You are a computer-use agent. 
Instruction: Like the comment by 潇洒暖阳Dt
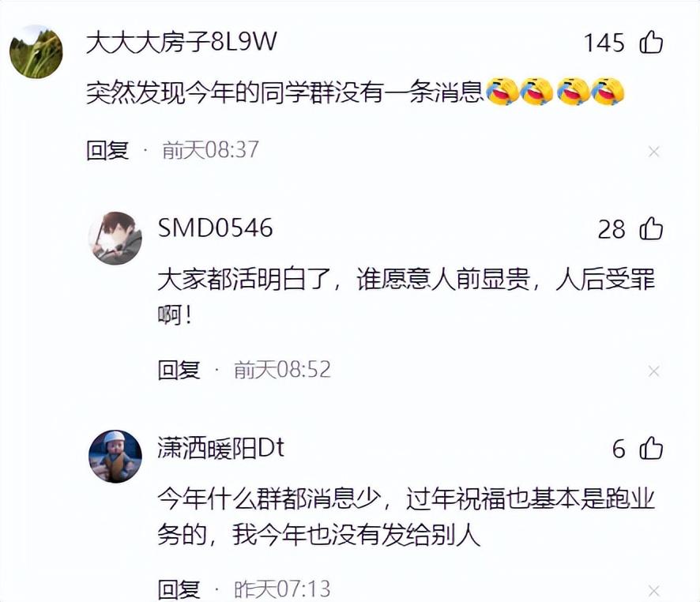coord(651,448)
